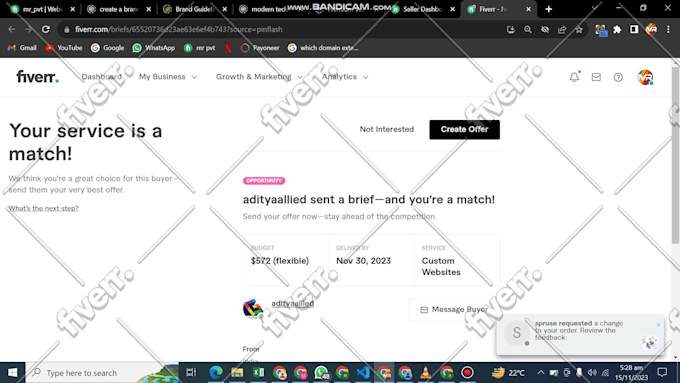Open volume control in system tray
680x383 pixels.
point(592,373)
